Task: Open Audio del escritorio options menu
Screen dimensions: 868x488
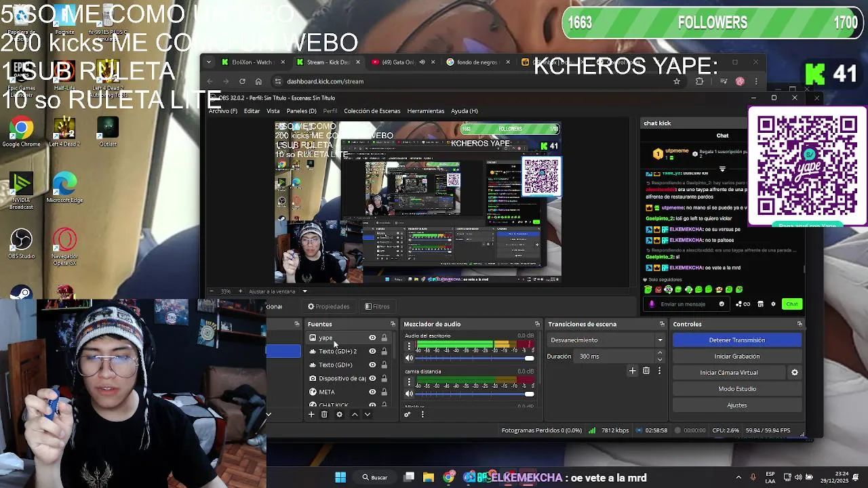Action: click(409, 346)
